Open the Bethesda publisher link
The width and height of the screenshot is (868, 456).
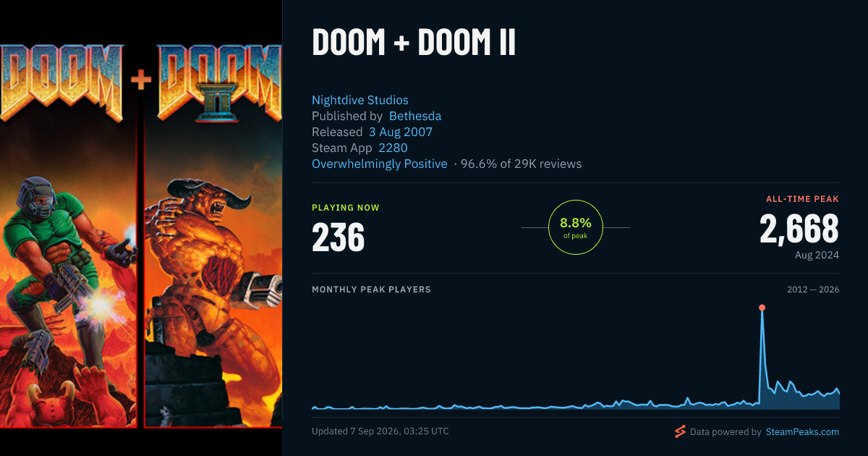[415, 116]
